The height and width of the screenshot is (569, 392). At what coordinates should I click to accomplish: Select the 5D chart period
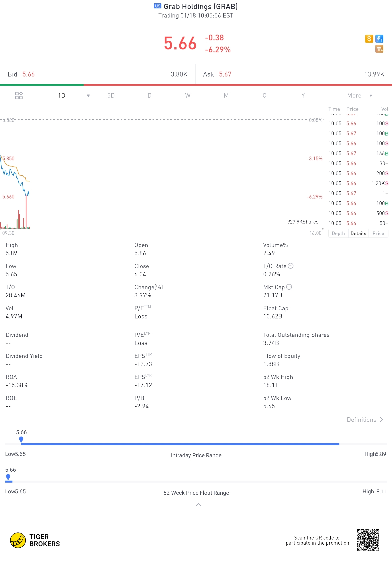(x=111, y=96)
